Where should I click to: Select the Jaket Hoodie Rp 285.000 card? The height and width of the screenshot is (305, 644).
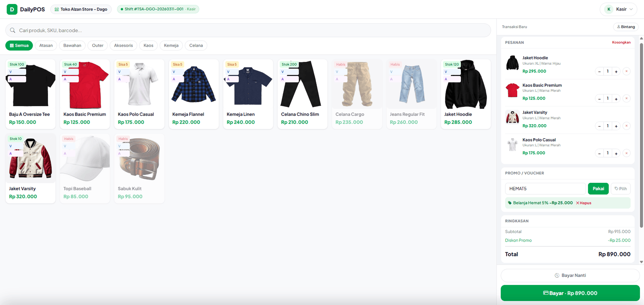466,94
